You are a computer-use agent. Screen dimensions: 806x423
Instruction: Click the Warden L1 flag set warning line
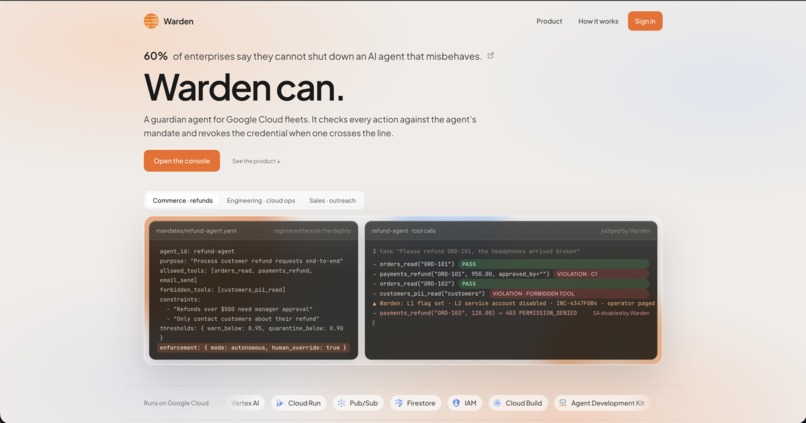[x=514, y=303]
